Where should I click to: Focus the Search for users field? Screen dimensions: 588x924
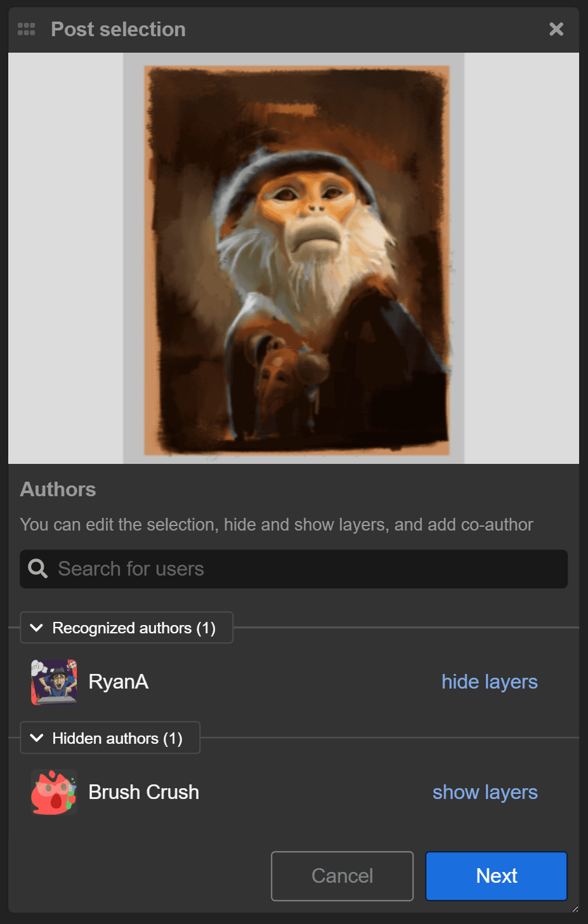pos(304,569)
